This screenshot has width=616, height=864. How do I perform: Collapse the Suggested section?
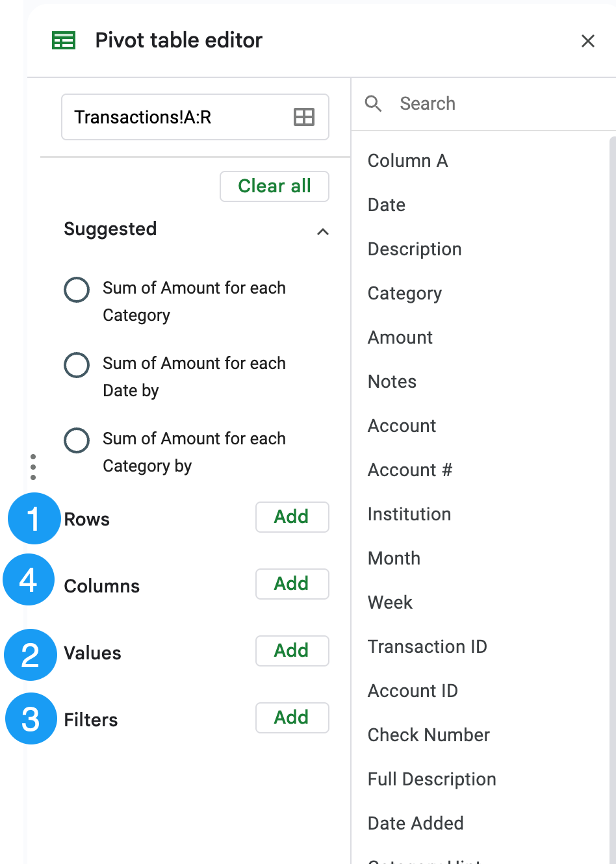[322, 231]
